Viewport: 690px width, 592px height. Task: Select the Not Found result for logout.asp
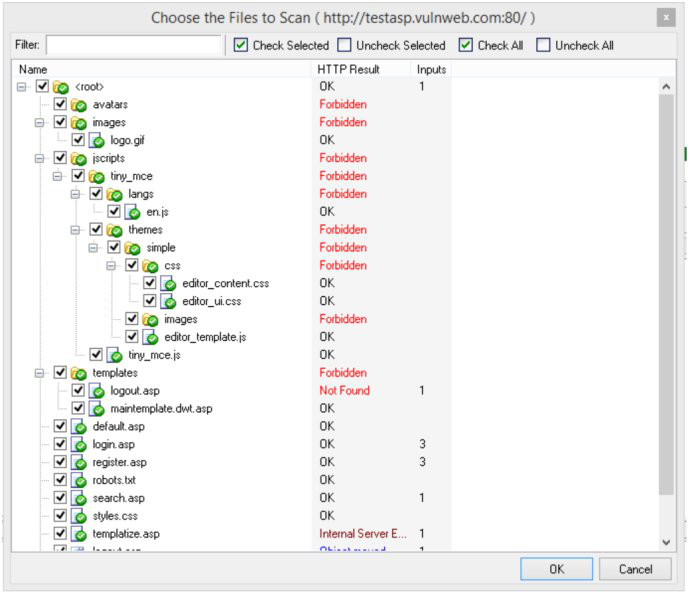[x=345, y=390]
